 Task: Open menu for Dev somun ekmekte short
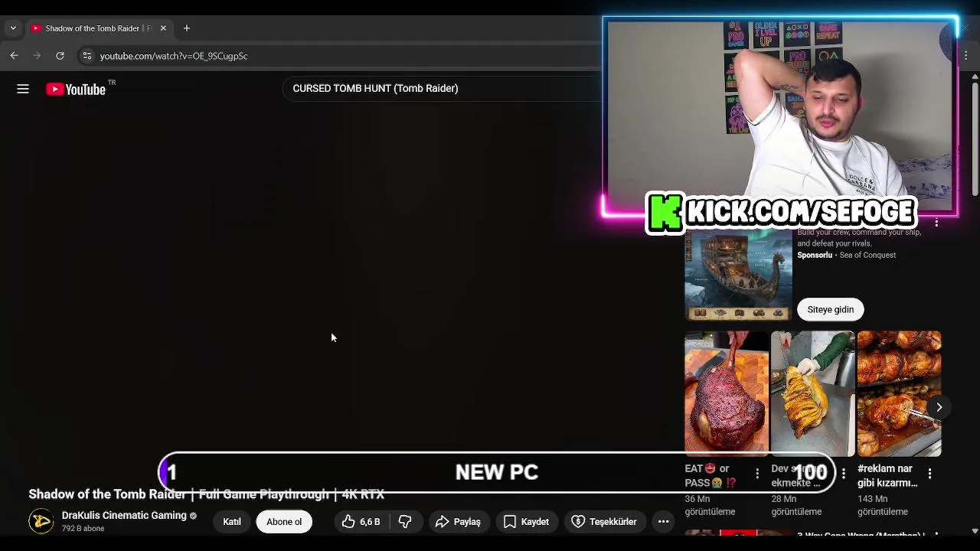pos(843,474)
